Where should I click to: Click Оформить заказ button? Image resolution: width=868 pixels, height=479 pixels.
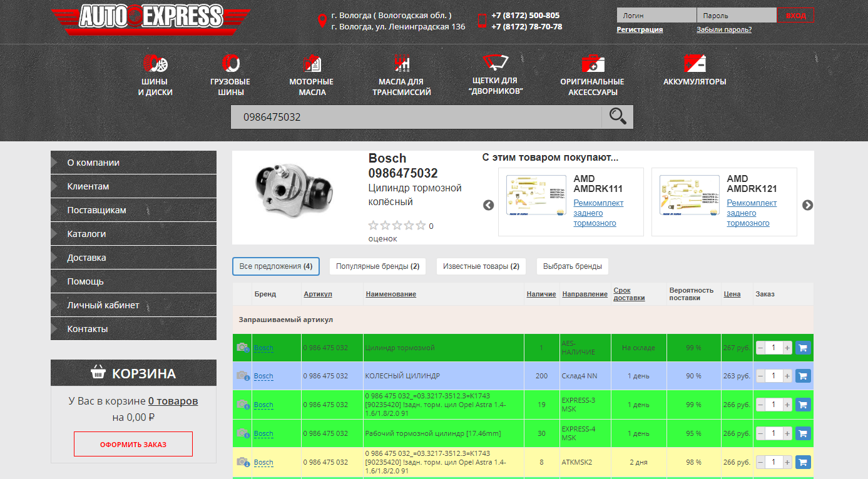133,445
